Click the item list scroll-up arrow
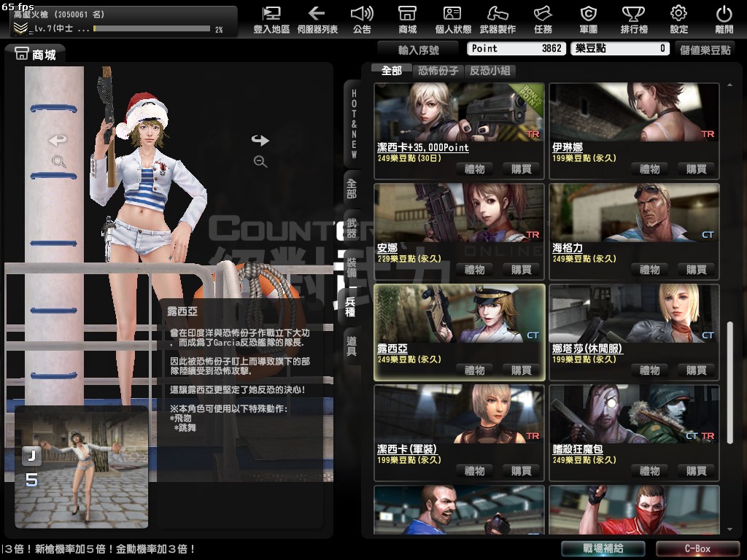747x560 pixels. pyautogui.click(x=729, y=85)
